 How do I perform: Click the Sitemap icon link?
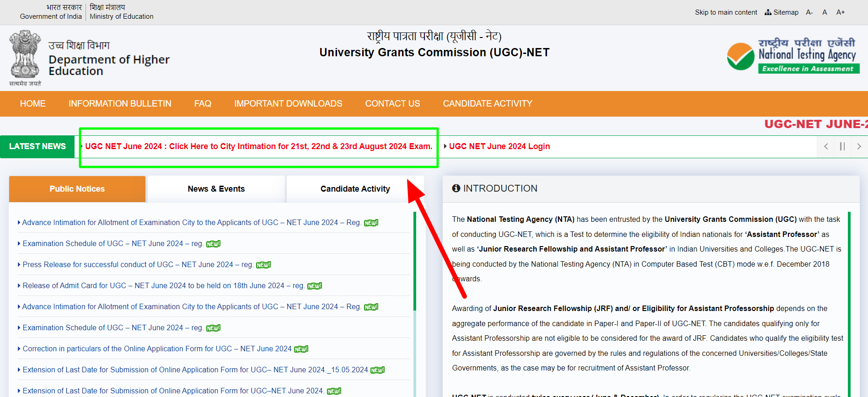[x=781, y=12]
